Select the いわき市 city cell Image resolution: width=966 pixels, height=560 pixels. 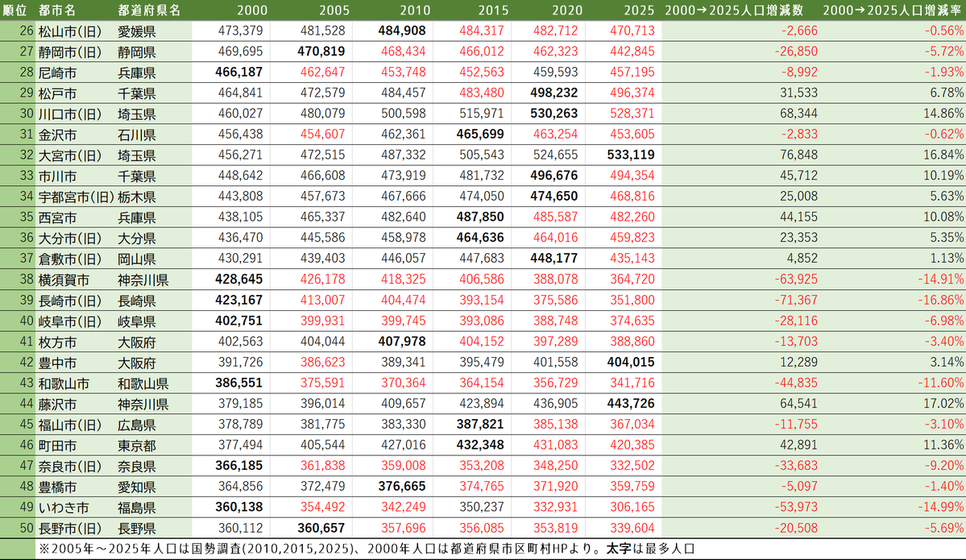click(x=64, y=508)
